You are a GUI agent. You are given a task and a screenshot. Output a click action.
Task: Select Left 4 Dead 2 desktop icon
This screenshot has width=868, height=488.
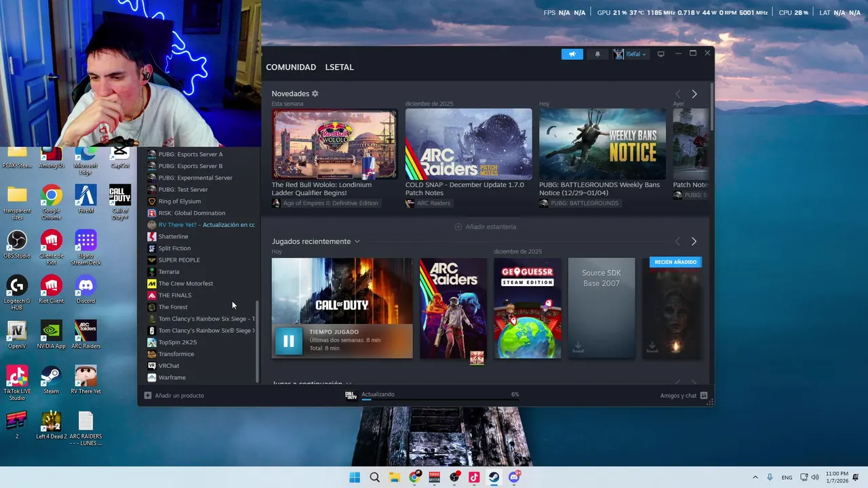pos(51,426)
